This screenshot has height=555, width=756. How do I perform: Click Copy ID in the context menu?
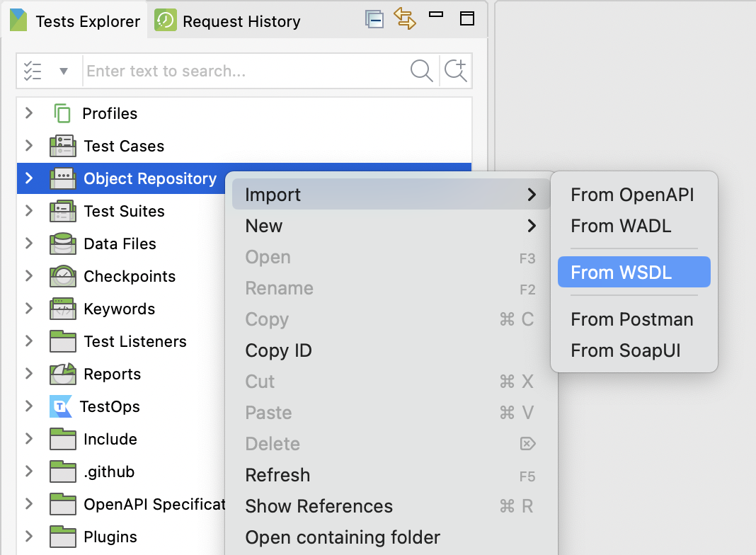coord(278,350)
